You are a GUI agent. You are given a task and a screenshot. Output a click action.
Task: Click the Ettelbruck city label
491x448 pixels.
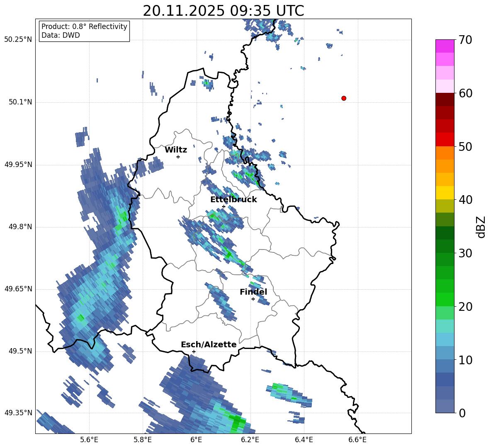tap(233, 200)
